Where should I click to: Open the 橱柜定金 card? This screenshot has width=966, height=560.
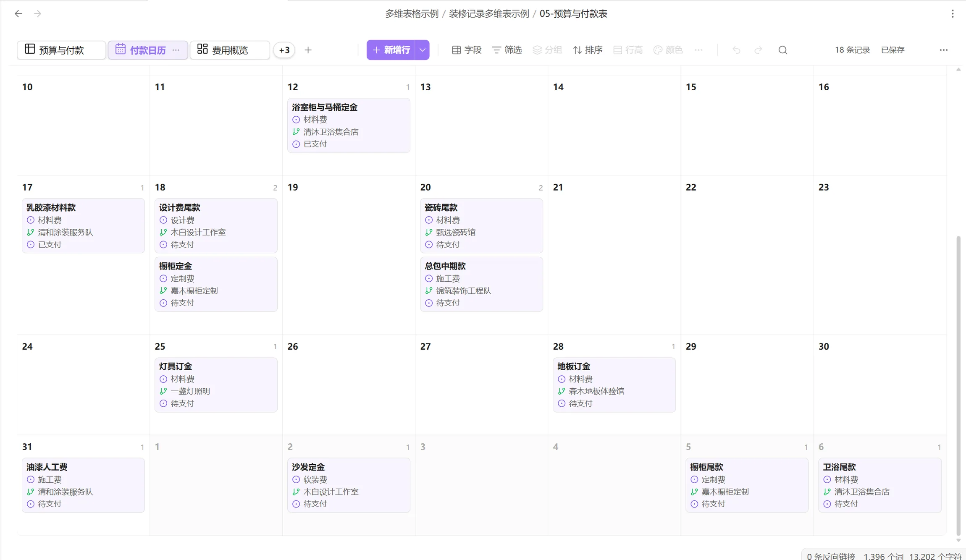(x=216, y=284)
